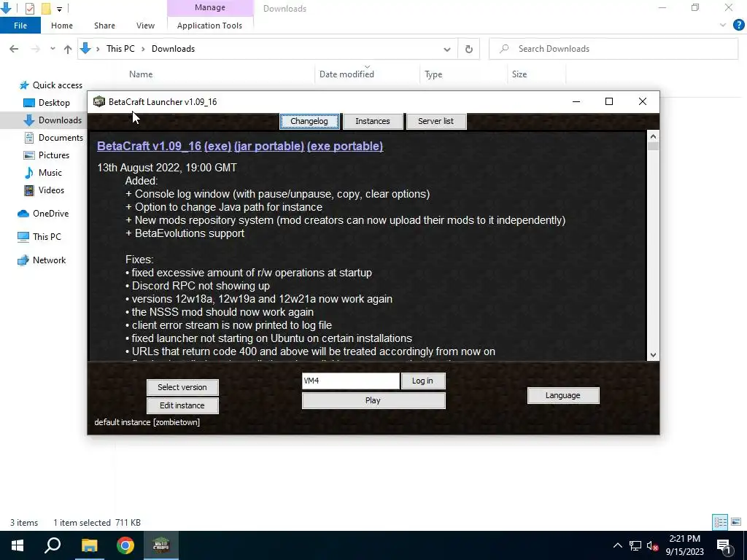Sort files by Date modified column
This screenshot has height=560, width=747.
click(347, 74)
